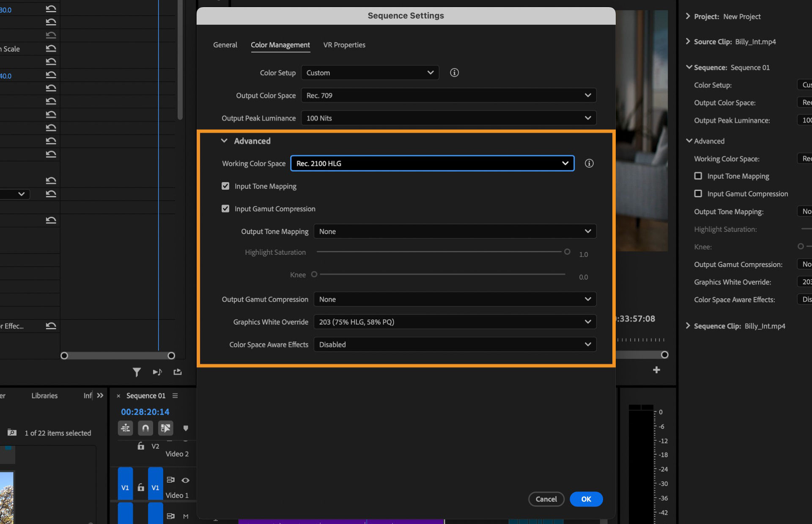
Task: Switch to the General tab
Action: [225, 45]
